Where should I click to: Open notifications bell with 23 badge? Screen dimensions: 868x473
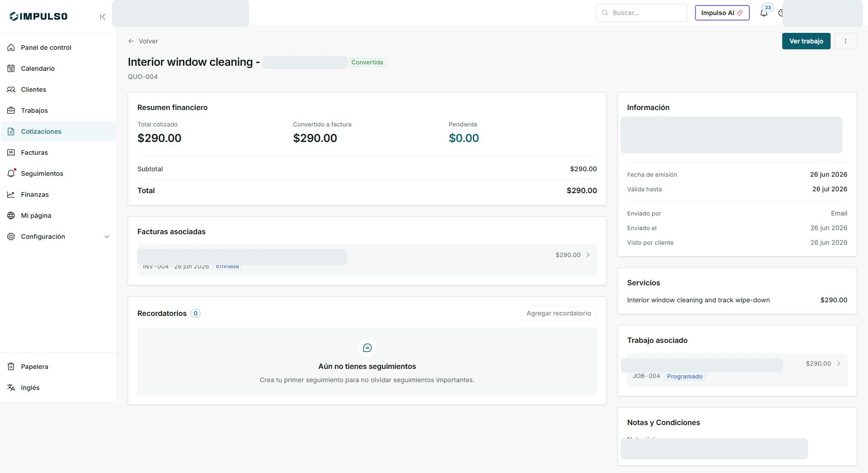pos(764,12)
